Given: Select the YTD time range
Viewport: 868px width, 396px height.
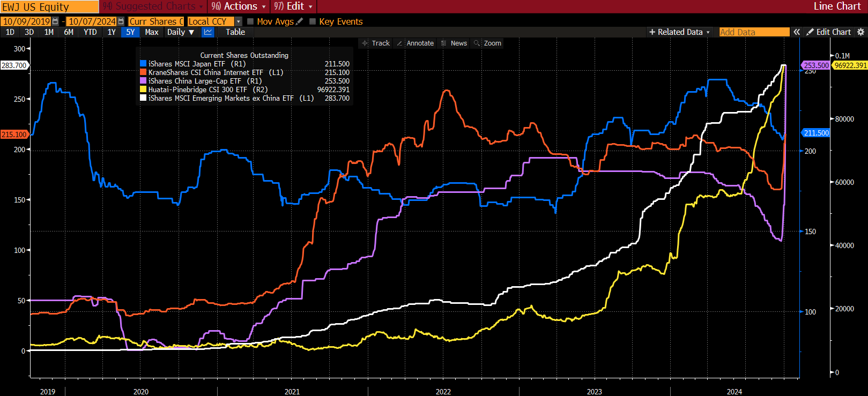Looking at the screenshot, I should click(90, 32).
